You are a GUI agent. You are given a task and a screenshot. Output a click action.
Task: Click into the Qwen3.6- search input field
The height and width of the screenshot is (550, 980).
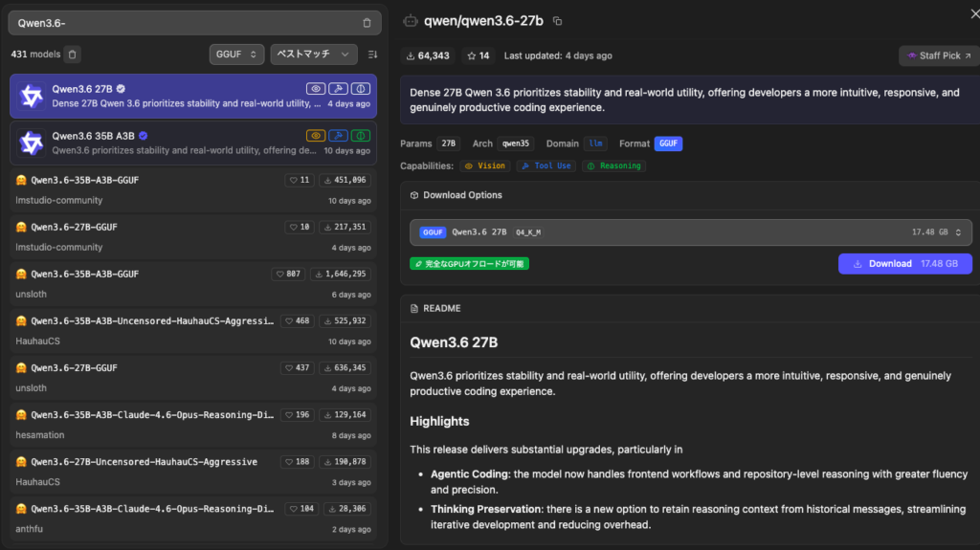coord(182,23)
